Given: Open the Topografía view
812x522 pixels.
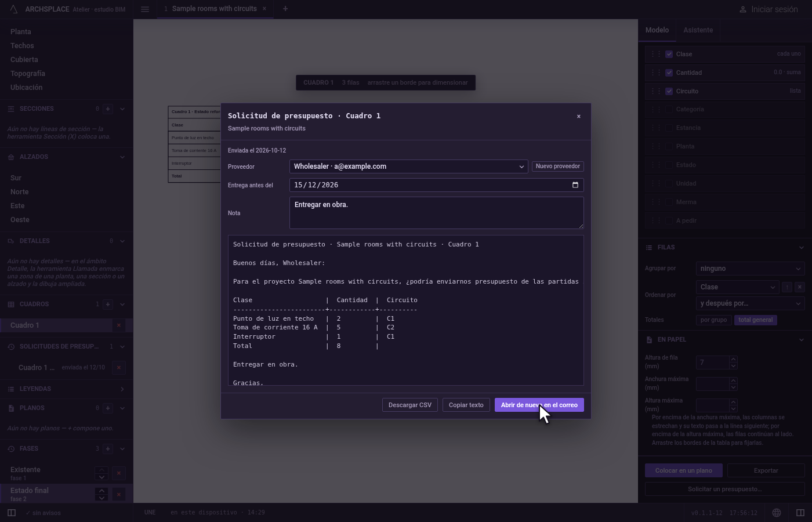Looking at the screenshot, I should tap(28, 74).
